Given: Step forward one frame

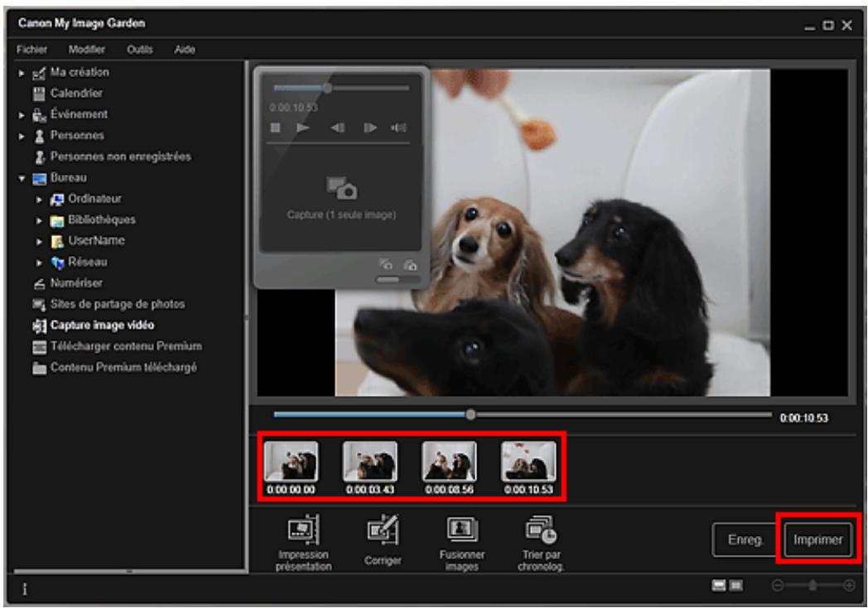Looking at the screenshot, I should 371,128.
